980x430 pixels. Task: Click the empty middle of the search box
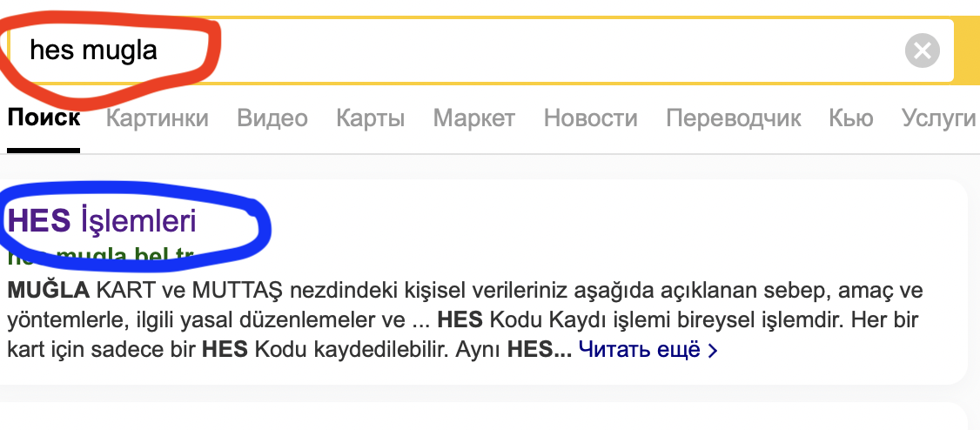point(522,50)
